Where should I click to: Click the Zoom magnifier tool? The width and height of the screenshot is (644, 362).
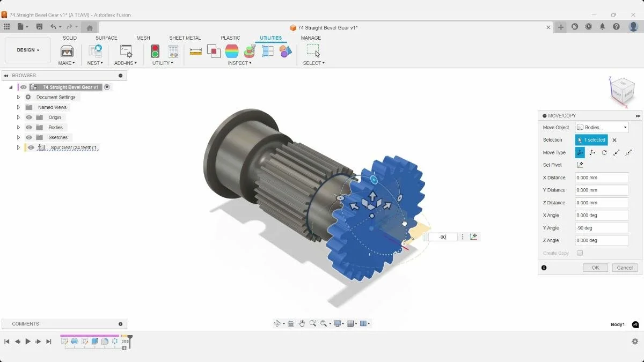tap(313, 323)
